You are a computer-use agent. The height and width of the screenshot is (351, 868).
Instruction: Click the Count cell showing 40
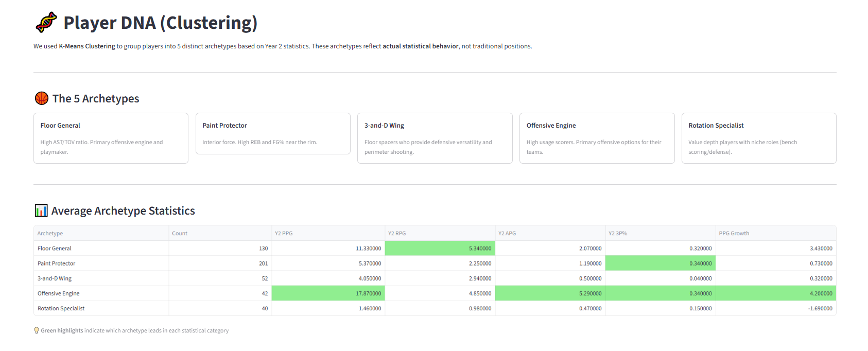tap(220, 308)
